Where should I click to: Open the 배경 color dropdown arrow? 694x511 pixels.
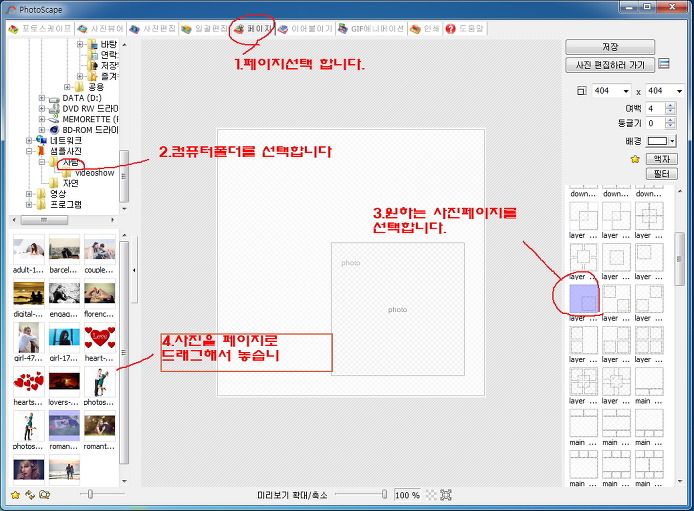(673, 141)
